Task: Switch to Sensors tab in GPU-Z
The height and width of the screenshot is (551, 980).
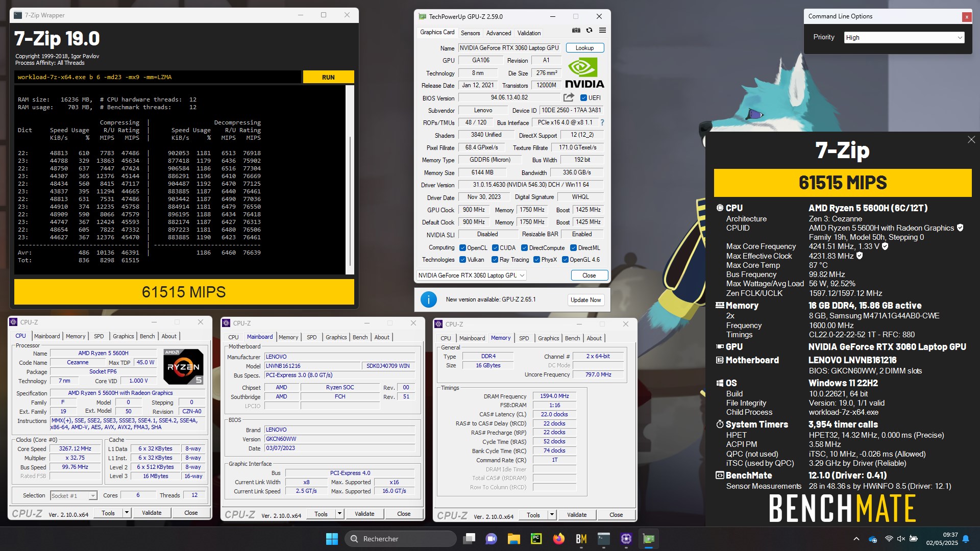Action: [x=470, y=33]
